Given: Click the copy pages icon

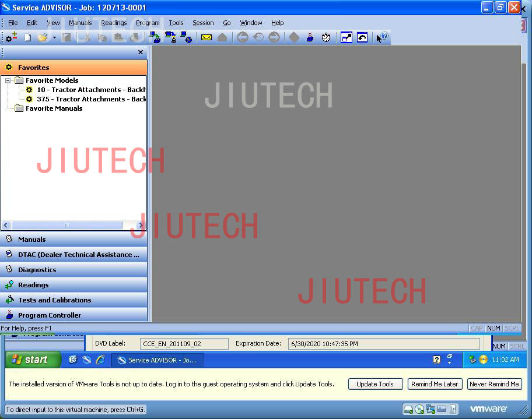Looking at the screenshot, I should click(102, 37).
